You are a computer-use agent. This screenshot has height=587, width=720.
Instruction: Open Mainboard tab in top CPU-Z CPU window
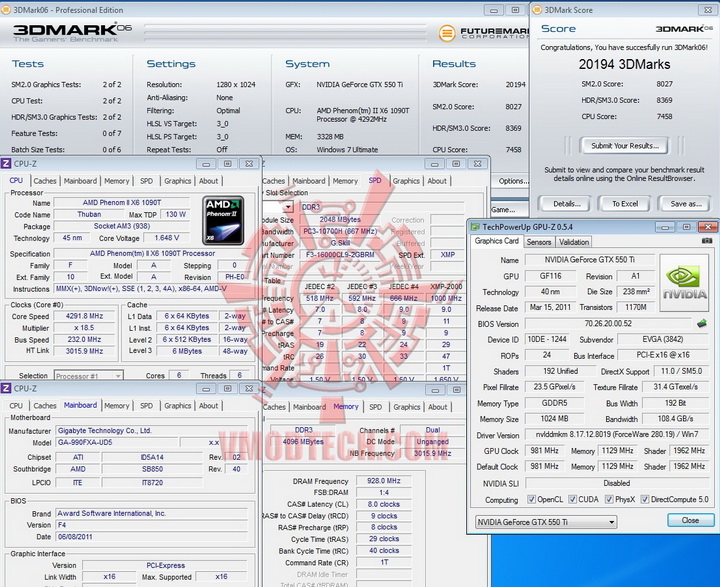80,181
